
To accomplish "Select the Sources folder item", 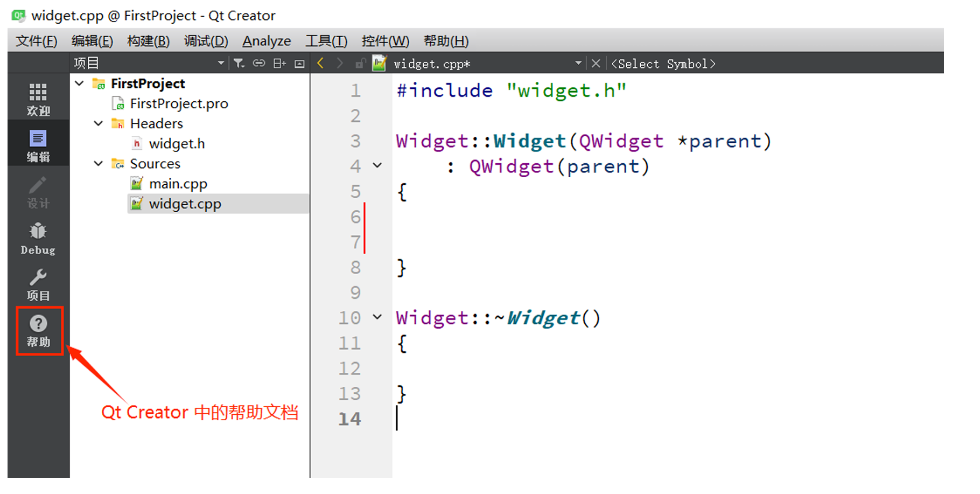I will point(155,164).
